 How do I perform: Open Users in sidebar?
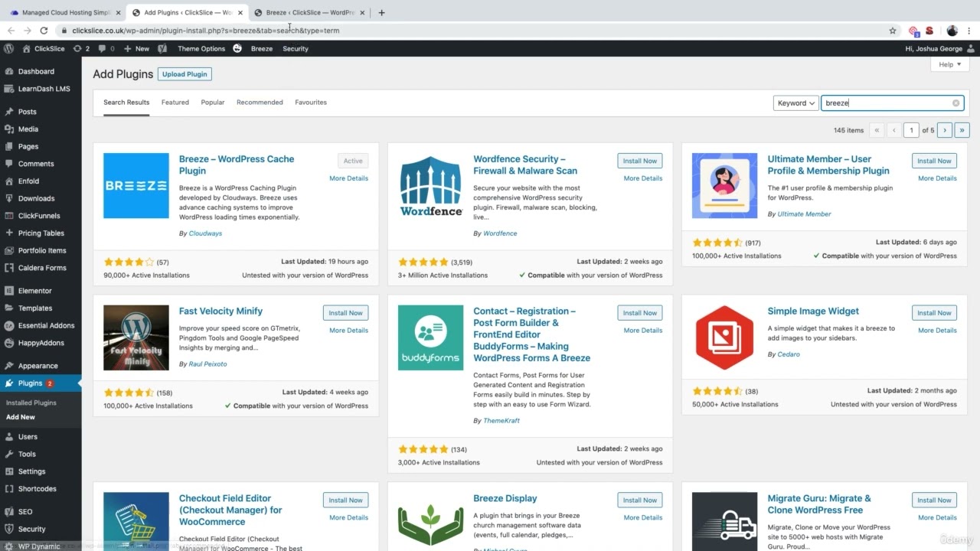[x=28, y=437]
